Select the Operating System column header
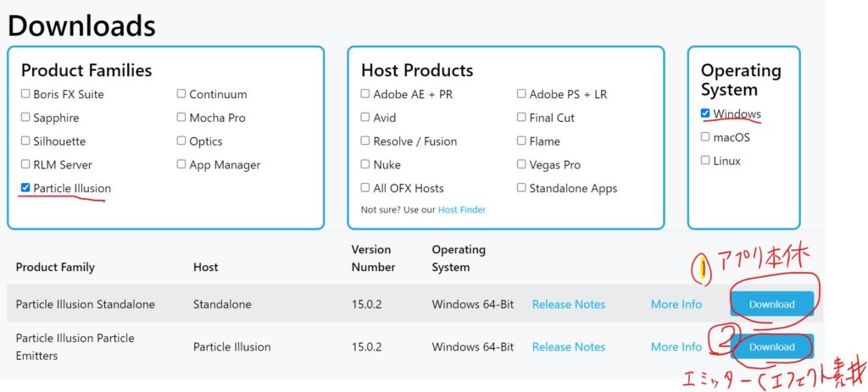The width and height of the screenshot is (868, 392). (x=459, y=258)
